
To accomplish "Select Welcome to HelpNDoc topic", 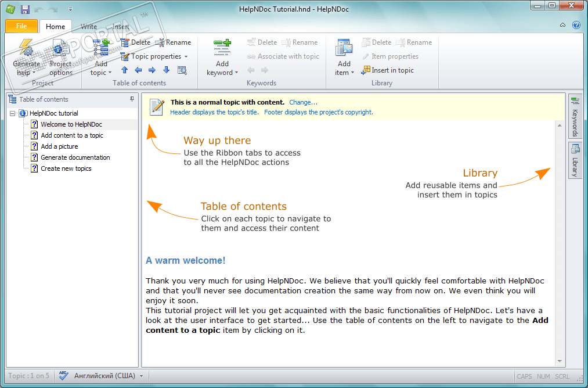I will (x=71, y=124).
